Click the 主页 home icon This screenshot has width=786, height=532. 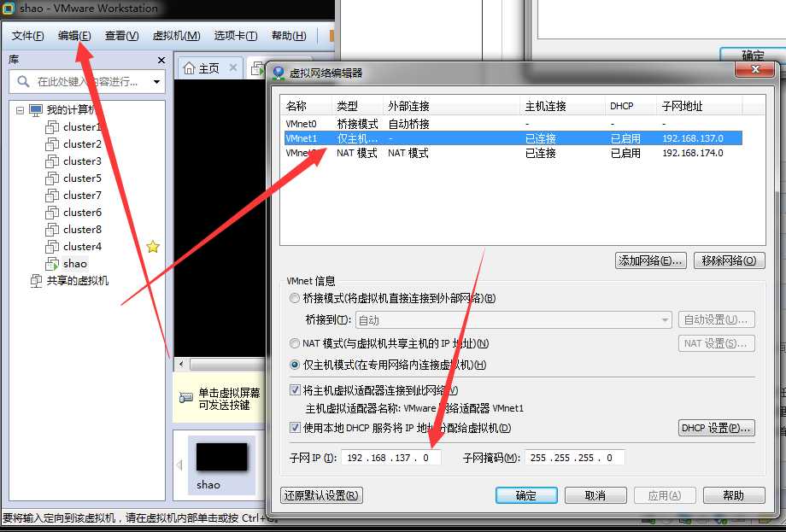(x=189, y=68)
